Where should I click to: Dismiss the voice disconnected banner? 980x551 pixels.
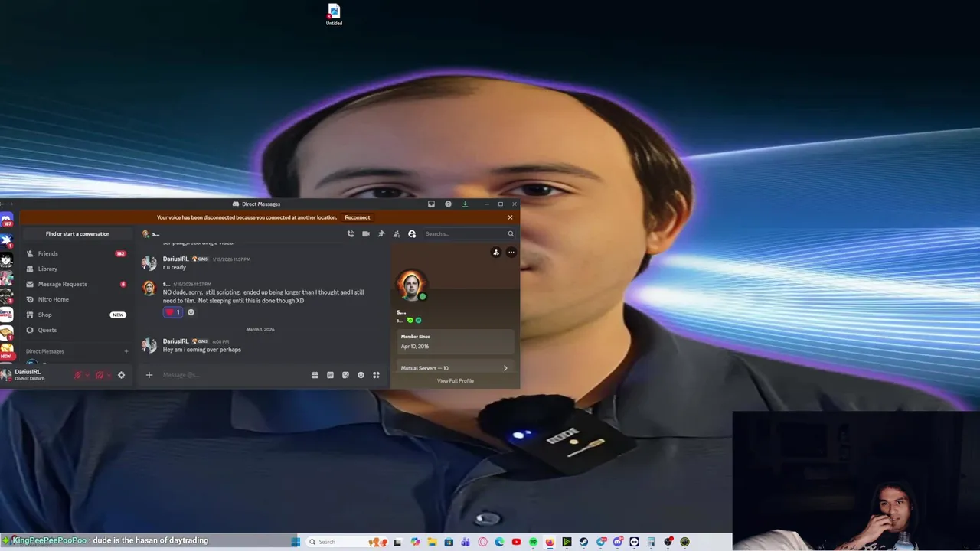point(511,217)
